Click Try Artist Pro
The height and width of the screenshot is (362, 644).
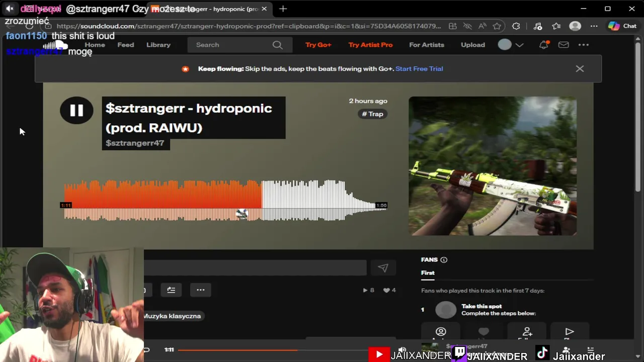click(x=370, y=45)
